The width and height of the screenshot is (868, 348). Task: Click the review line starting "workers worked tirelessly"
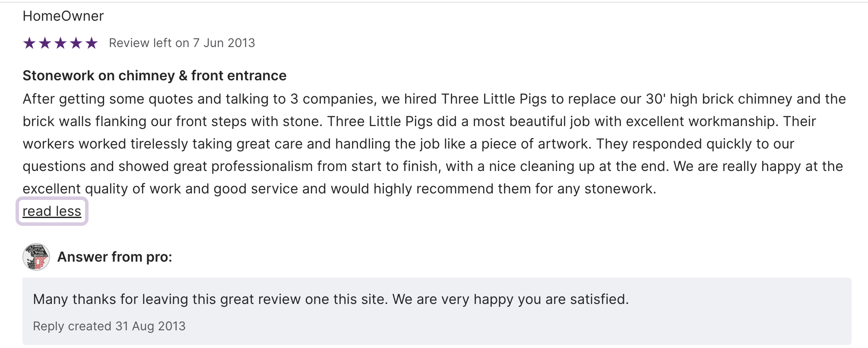(408, 144)
